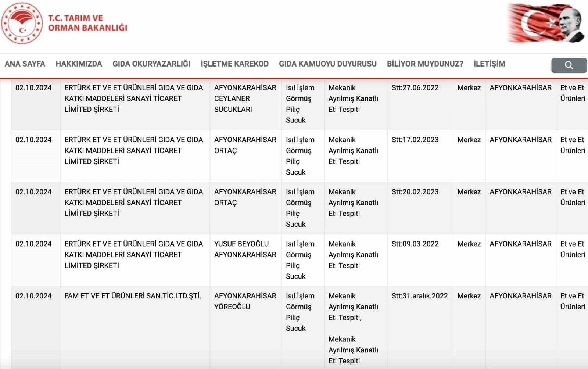Click the ministry emblem logo
Viewport: 588px width, 369px height.
22,23
